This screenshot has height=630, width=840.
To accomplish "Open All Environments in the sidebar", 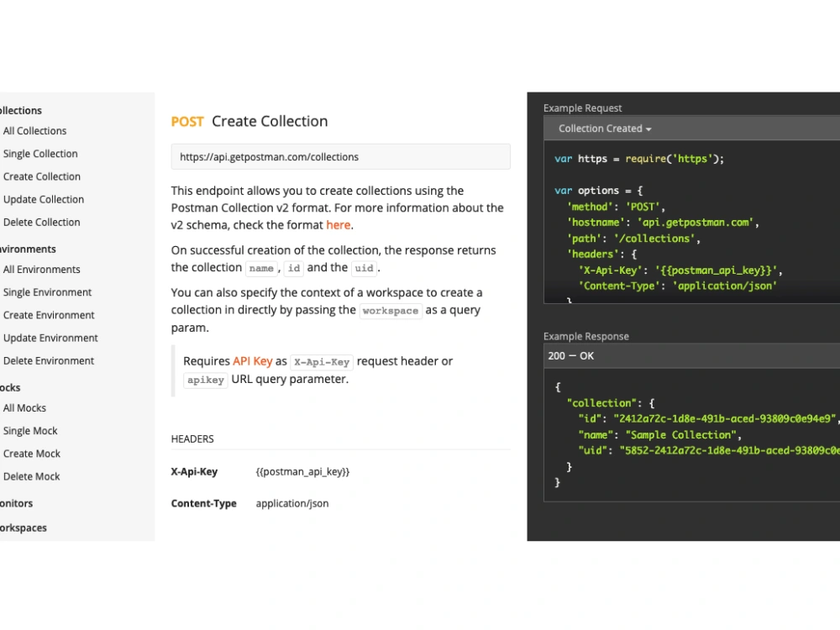I will click(41, 270).
